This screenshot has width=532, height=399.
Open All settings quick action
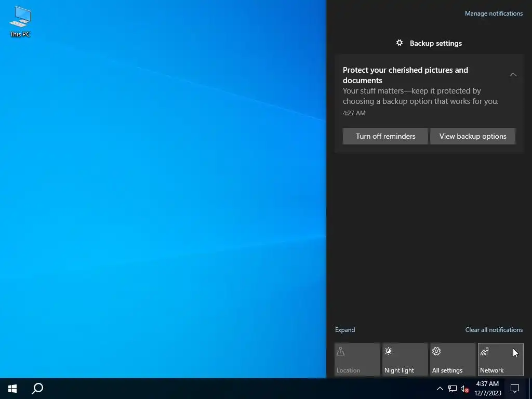point(453,360)
